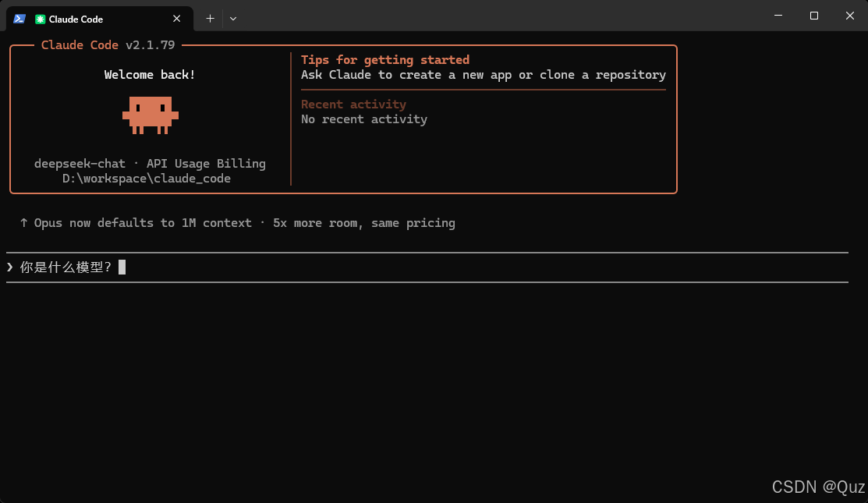Click the 'No recent activity' text
This screenshot has height=503, width=868.
(364, 119)
